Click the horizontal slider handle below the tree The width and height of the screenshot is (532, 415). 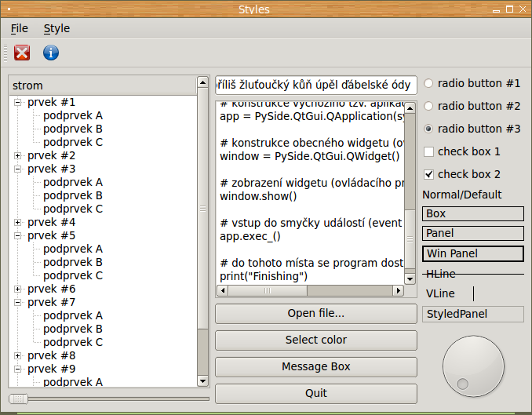point(18,399)
